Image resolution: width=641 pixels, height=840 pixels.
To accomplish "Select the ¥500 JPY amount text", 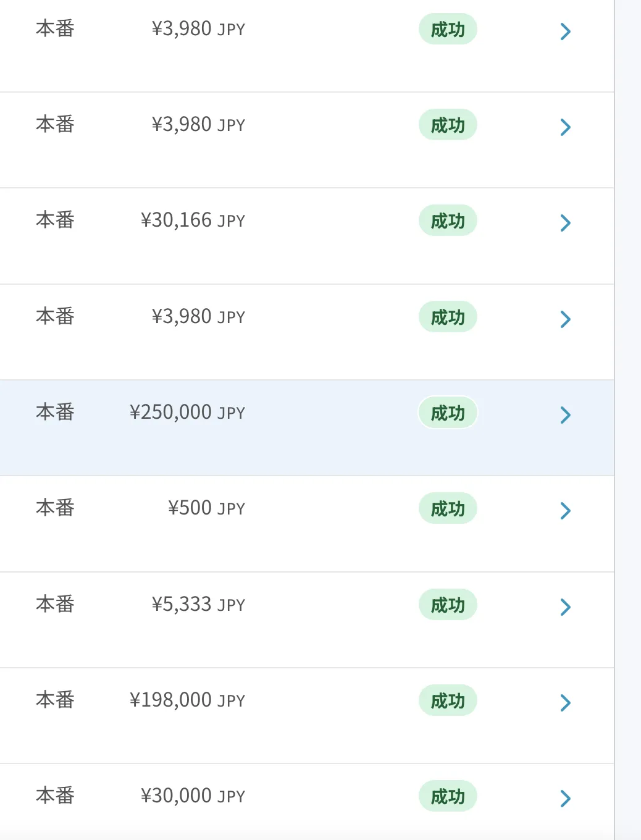I will pyautogui.click(x=206, y=508).
